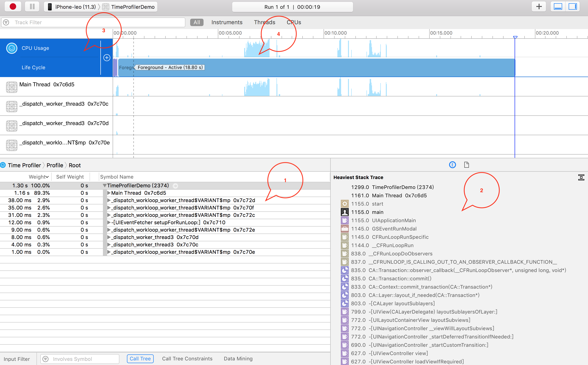The width and height of the screenshot is (588, 365).
Task: Click the focus arrow next to TimeProfilerDemo (2374)
Action: click(175, 186)
